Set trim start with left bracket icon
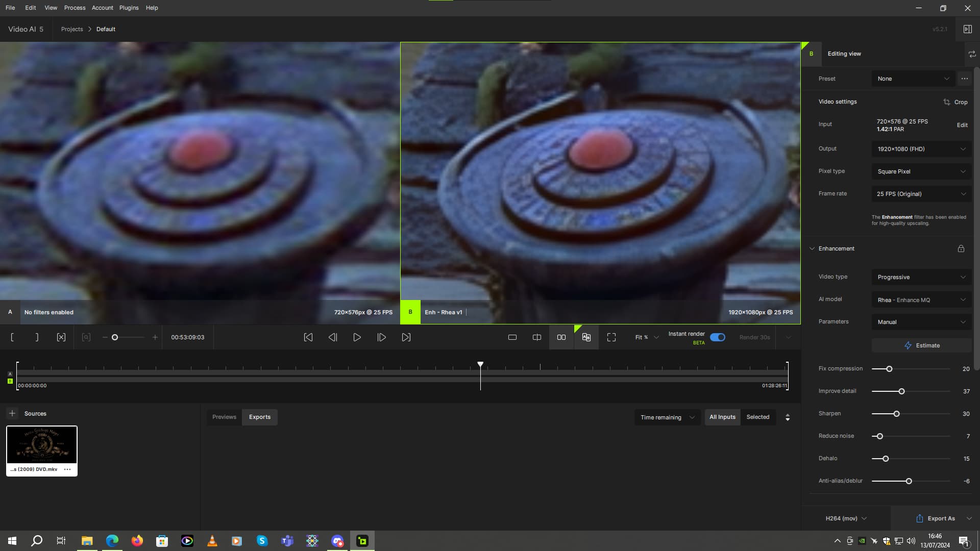 point(12,337)
